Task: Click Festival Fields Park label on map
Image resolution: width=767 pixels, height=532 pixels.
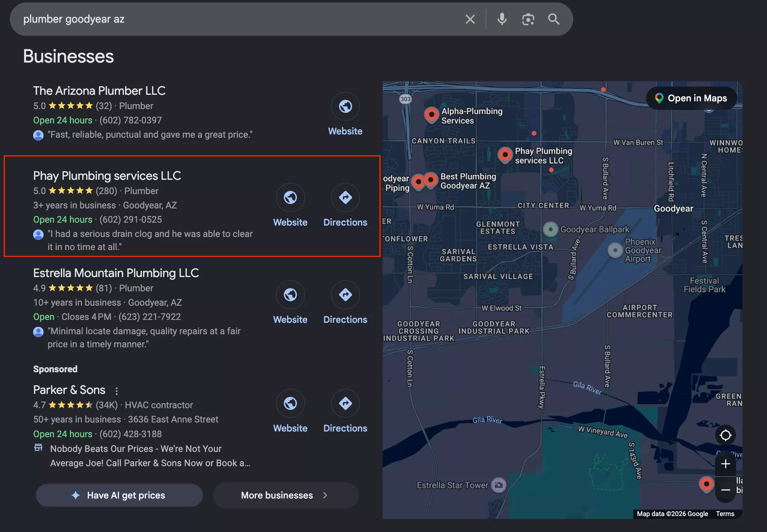Action: [704, 285]
